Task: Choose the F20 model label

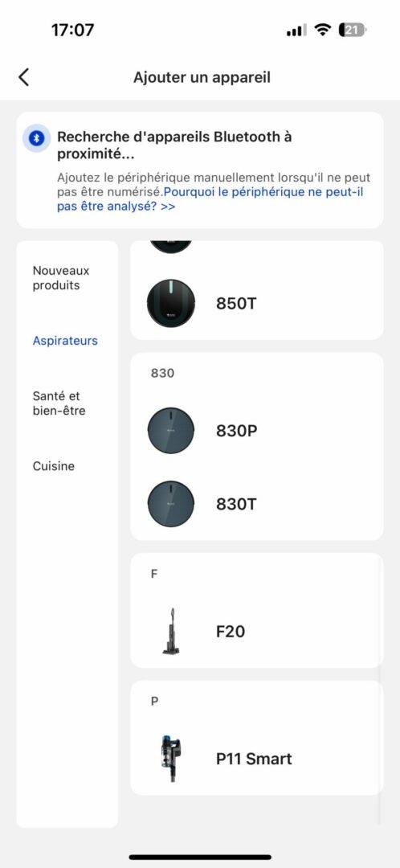Action: pos(231,631)
